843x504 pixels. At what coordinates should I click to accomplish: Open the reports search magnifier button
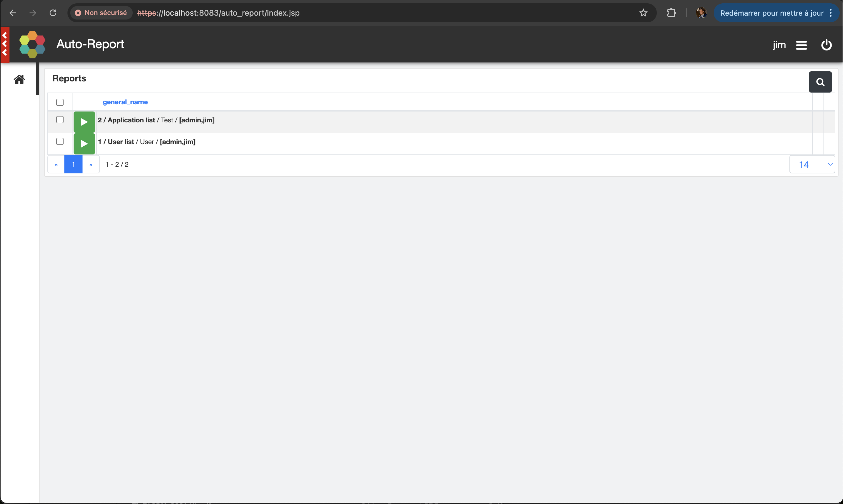click(820, 82)
